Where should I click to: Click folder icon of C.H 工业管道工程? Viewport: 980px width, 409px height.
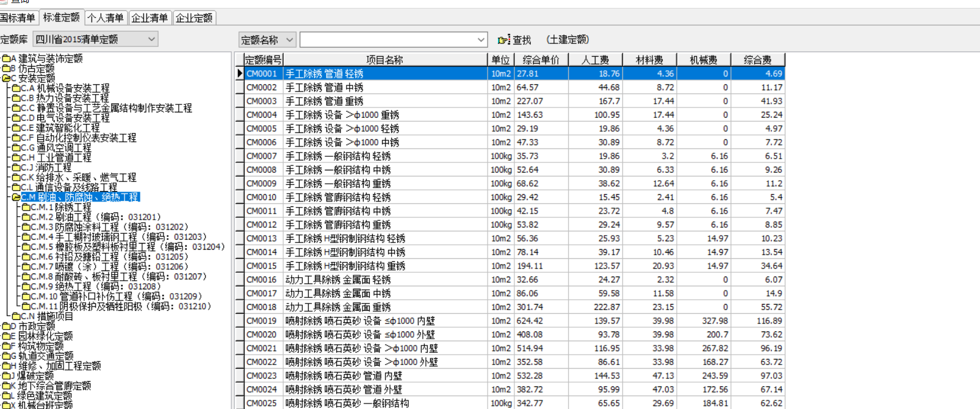[16, 157]
